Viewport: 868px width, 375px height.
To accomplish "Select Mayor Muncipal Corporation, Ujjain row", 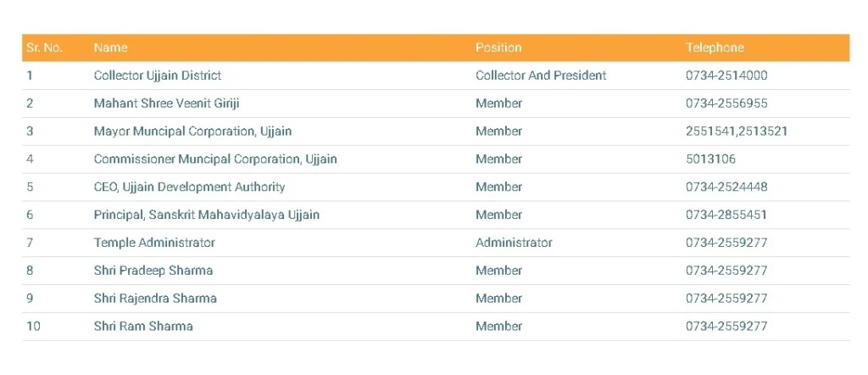I will pos(192,132).
